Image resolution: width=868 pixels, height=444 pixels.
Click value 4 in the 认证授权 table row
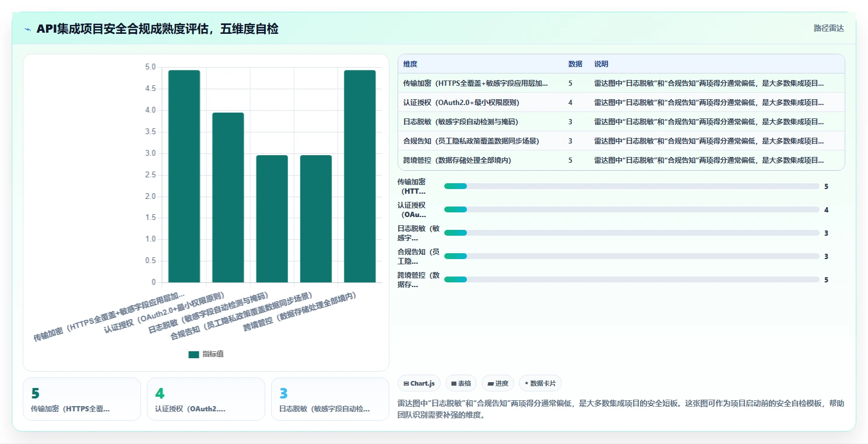570,103
